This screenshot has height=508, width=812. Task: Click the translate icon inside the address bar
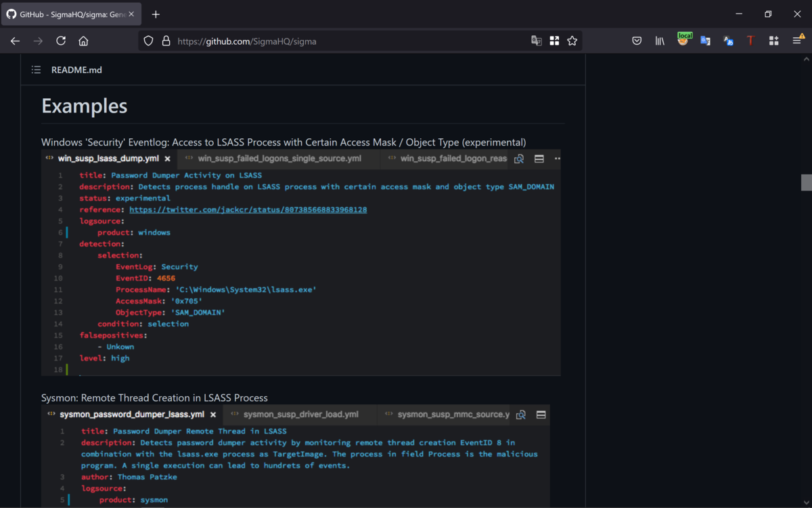pos(537,41)
